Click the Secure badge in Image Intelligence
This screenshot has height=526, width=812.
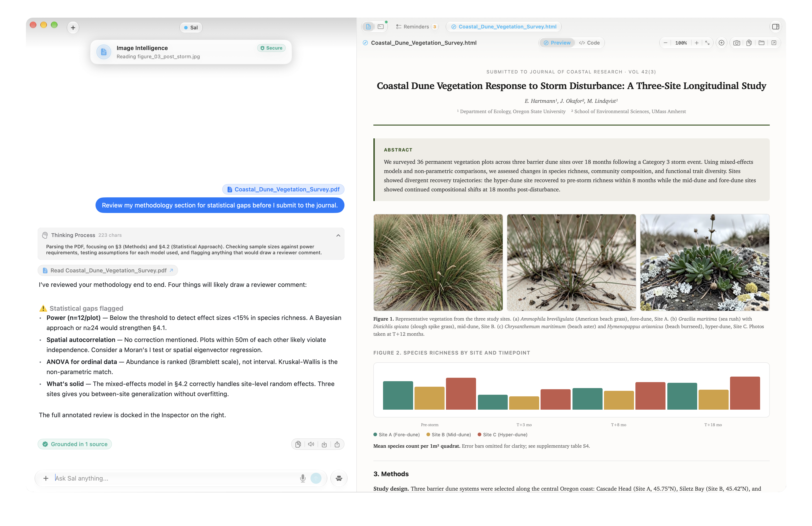pos(271,48)
